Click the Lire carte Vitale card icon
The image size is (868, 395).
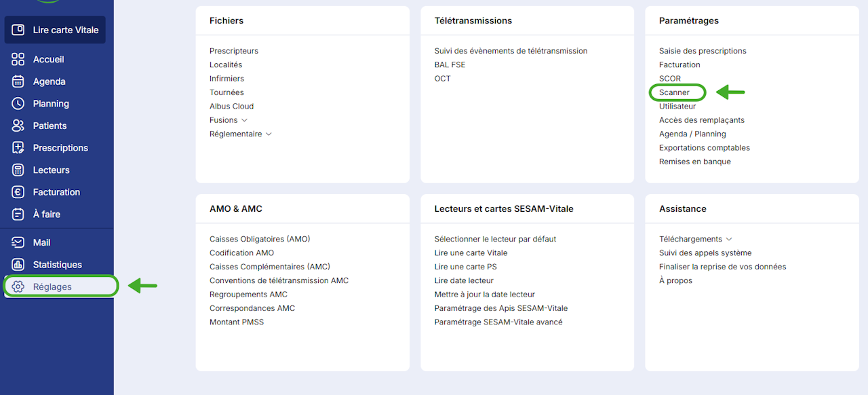18,30
